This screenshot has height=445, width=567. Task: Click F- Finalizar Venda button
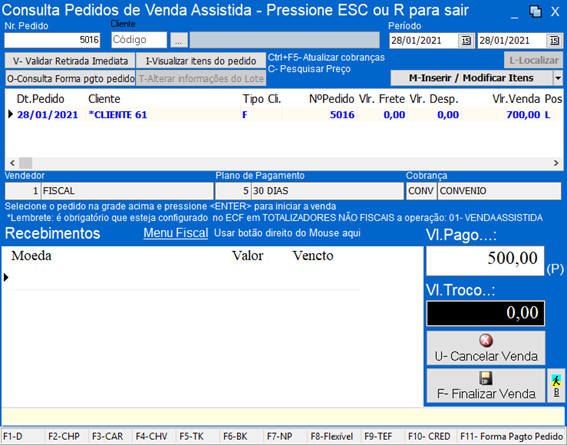[x=486, y=385]
